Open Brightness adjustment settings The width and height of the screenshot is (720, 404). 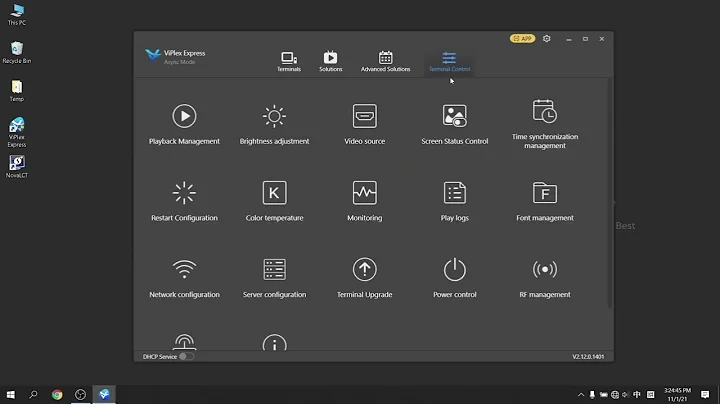click(274, 124)
